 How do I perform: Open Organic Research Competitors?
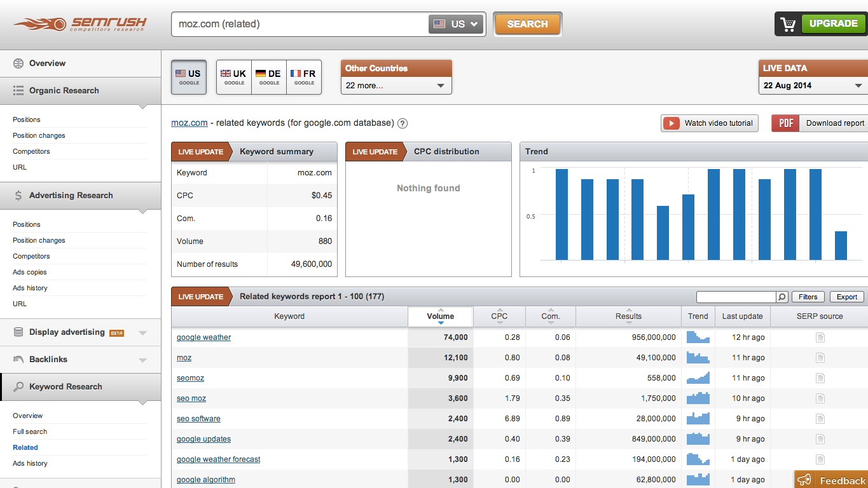tap(31, 151)
